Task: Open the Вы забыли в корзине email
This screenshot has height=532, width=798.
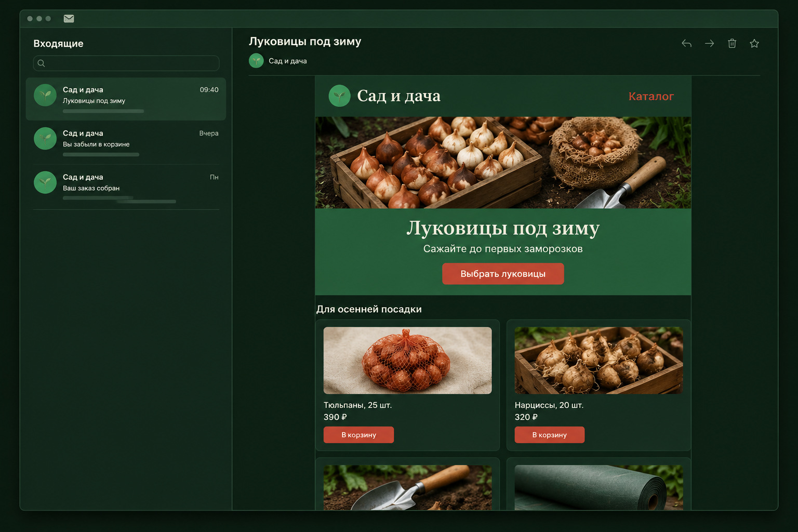Action: click(x=126, y=143)
